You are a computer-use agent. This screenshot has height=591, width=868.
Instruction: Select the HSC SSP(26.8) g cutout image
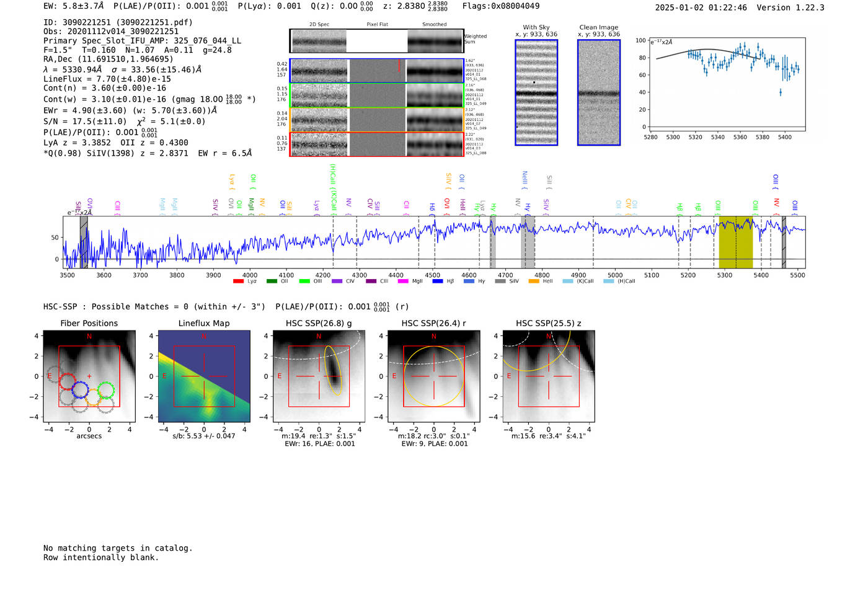coord(319,376)
